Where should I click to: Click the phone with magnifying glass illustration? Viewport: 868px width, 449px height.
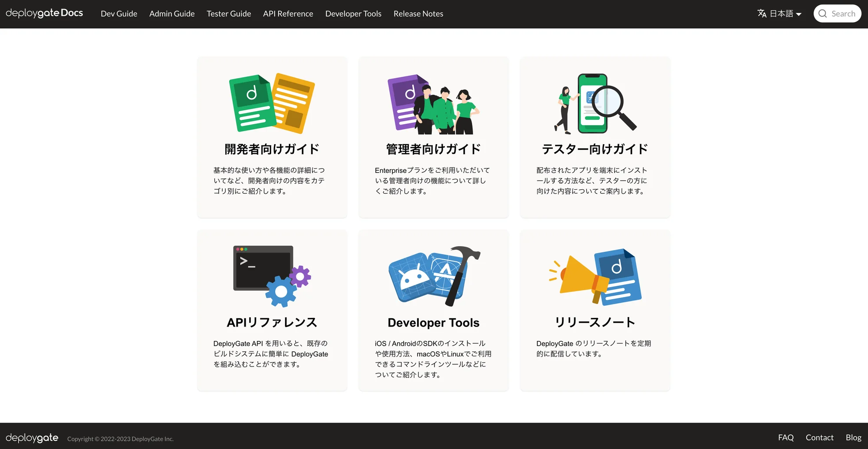point(595,103)
